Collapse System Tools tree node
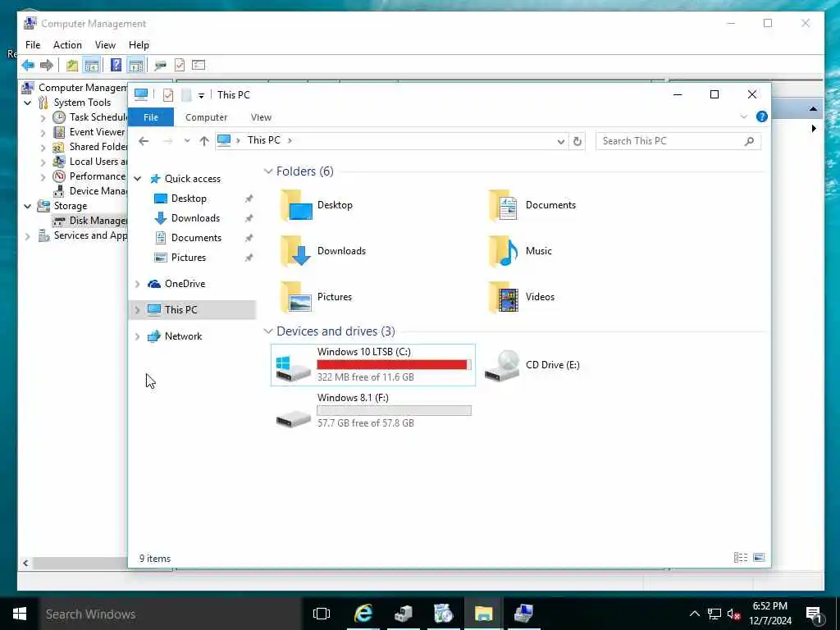The width and height of the screenshot is (840, 630). (x=28, y=103)
